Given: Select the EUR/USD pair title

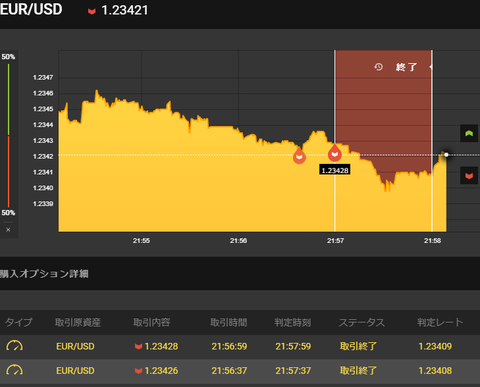Looking at the screenshot, I should tap(31, 9).
